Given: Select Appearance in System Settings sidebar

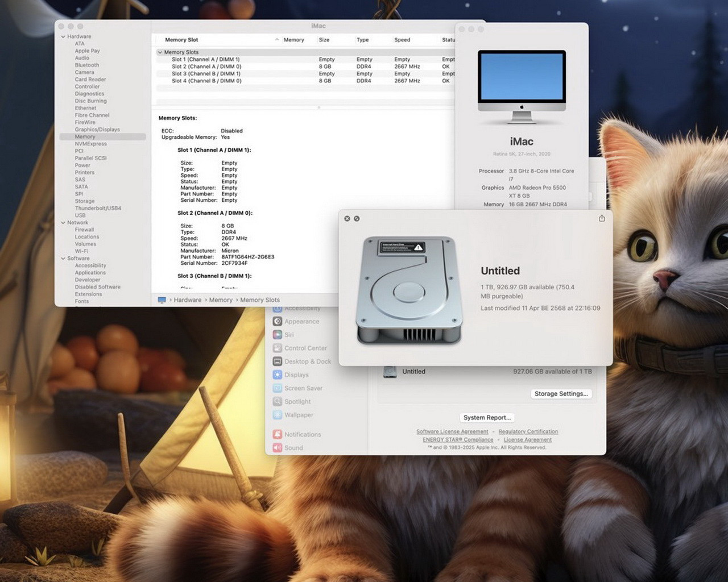Looking at the screenshot, I should point(301,322).
